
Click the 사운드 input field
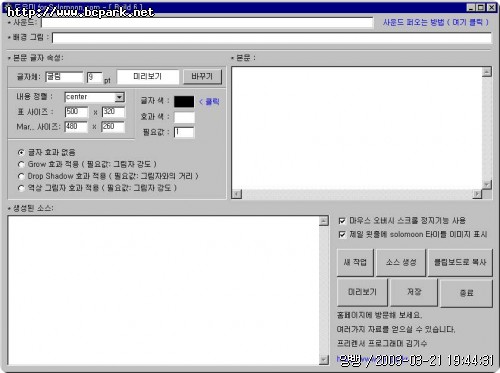point(207,23)
